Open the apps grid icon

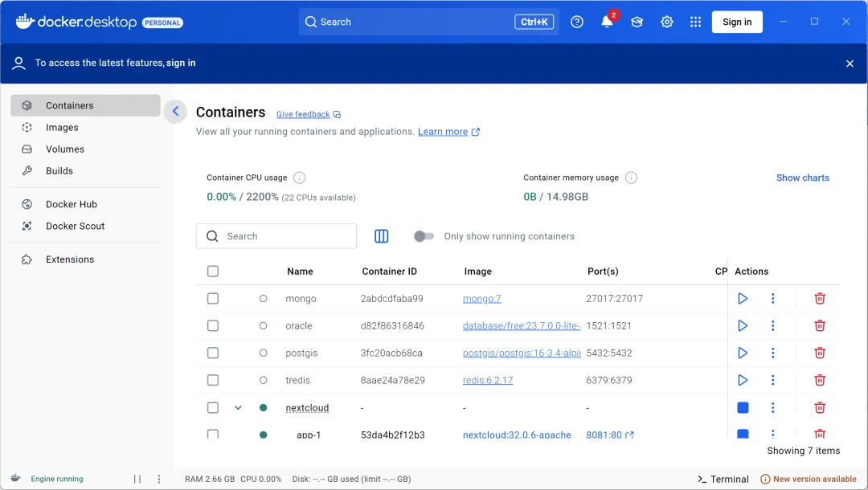(x=695, y=22)
